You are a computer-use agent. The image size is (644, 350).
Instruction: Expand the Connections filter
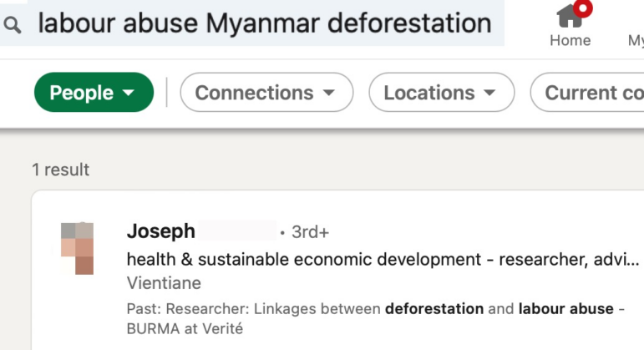click(266, 93)
